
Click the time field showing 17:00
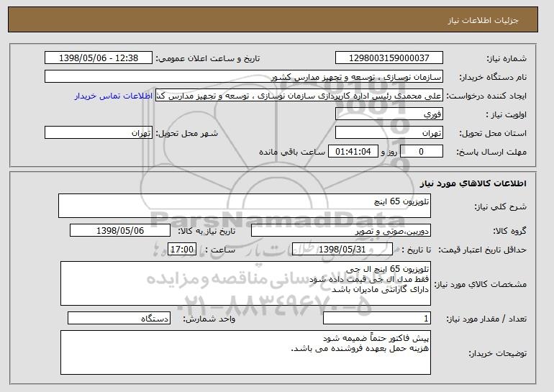182,250
